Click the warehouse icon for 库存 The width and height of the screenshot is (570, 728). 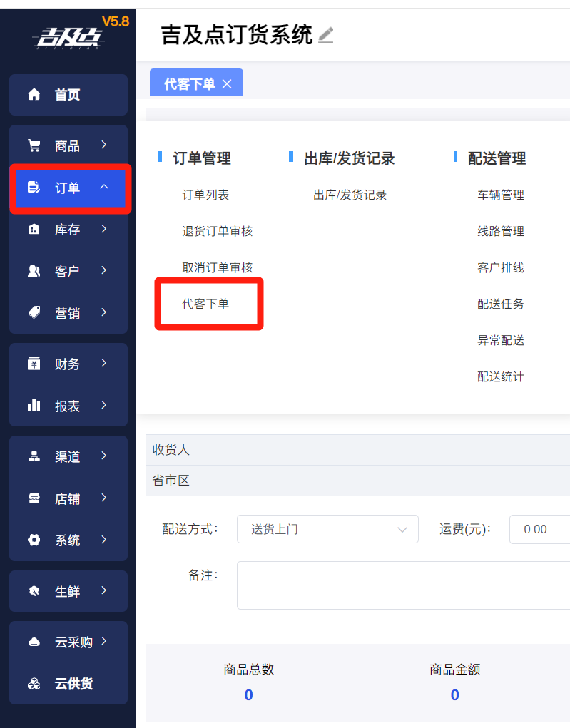coord(34,229)
